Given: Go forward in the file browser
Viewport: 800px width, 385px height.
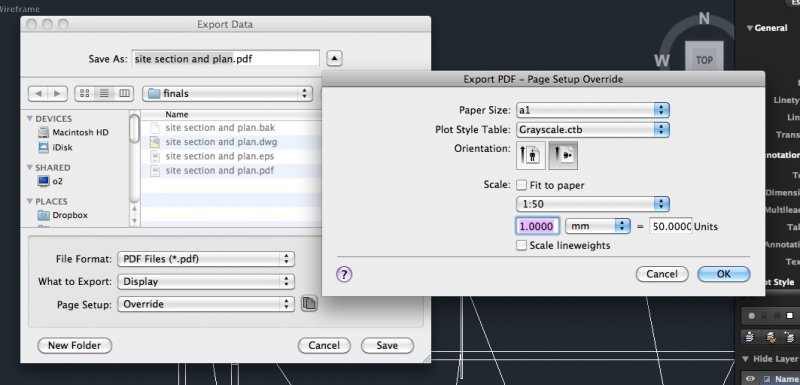Looking at the screenshot, I should (x=57, y=93).
